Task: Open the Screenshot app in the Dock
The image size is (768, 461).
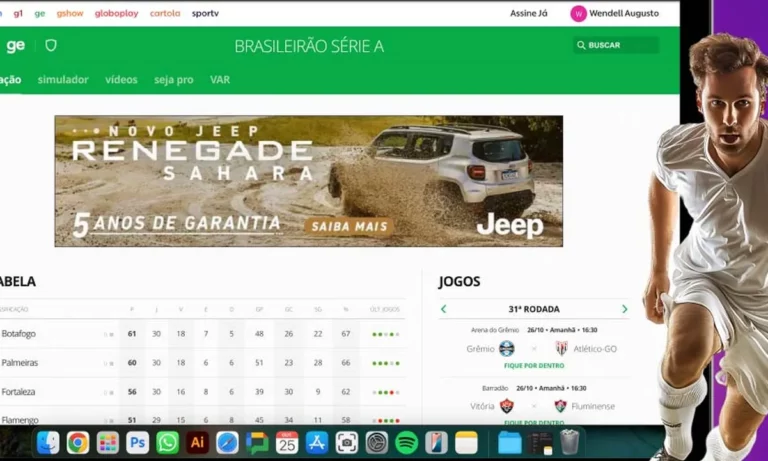Action: [347, 442]
